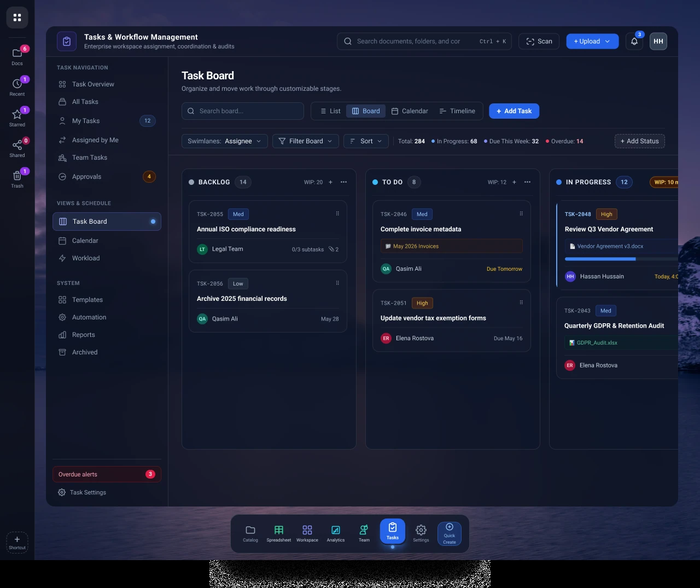Open Analytics in bottom dock
The image size is (700, 588).
(x=336, y=533)
